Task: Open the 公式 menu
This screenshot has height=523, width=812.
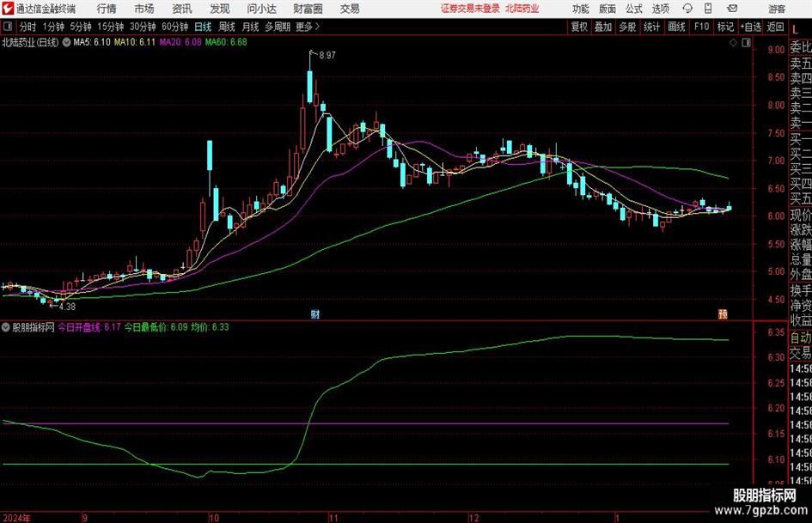Action: click(x=634, y=9)
